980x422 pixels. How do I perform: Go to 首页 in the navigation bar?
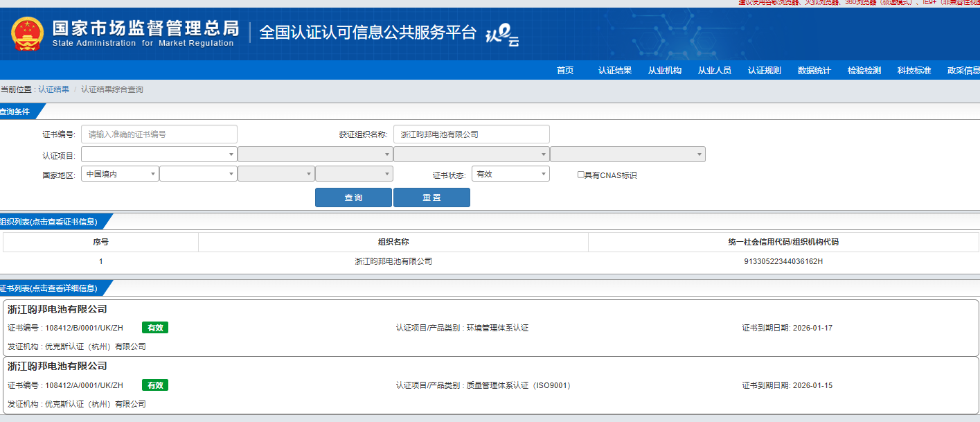[x=565, y=71]
